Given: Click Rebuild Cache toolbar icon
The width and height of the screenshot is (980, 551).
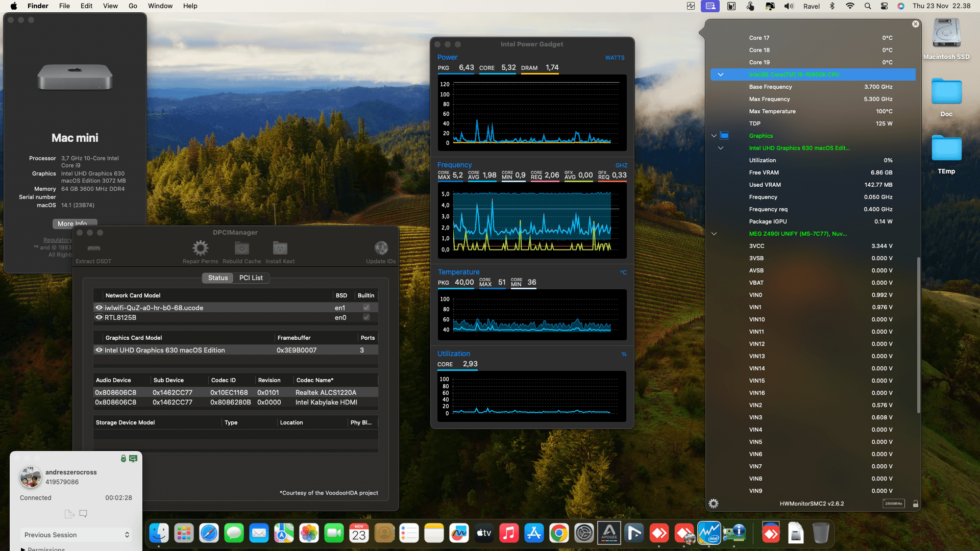Looking at the screenshot, I should click(241, 248).
